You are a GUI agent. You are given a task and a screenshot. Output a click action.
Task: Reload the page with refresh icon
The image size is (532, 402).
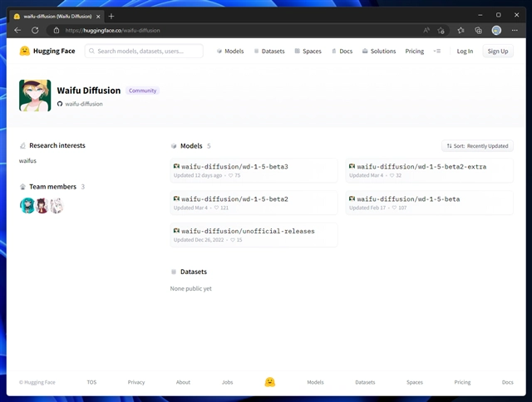tap(35, 30)
